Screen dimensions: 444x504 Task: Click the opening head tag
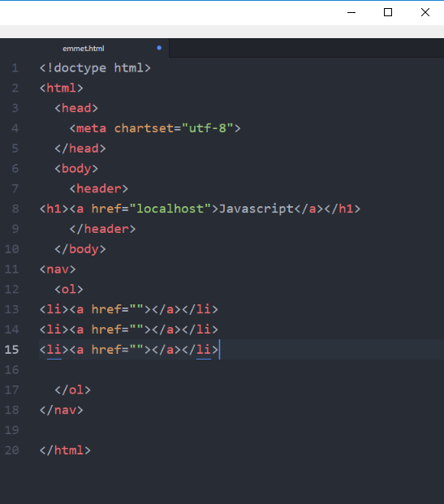coord(76,108)
